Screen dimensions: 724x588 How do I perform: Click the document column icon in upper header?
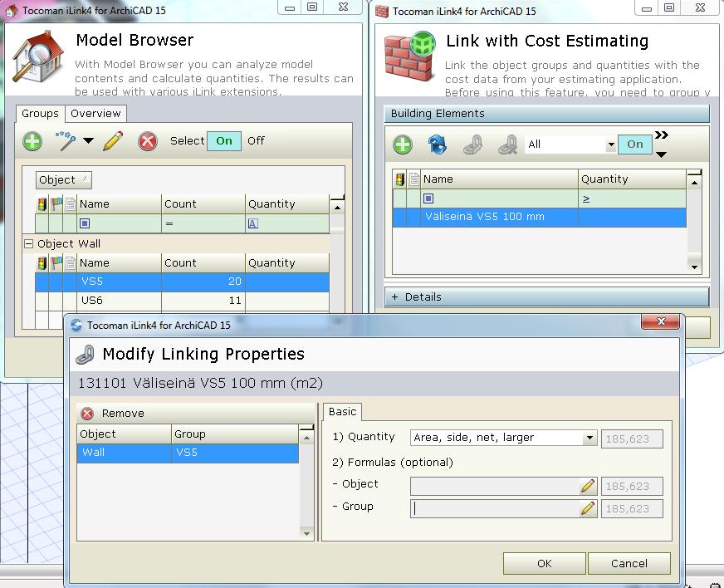pos(71,204)
